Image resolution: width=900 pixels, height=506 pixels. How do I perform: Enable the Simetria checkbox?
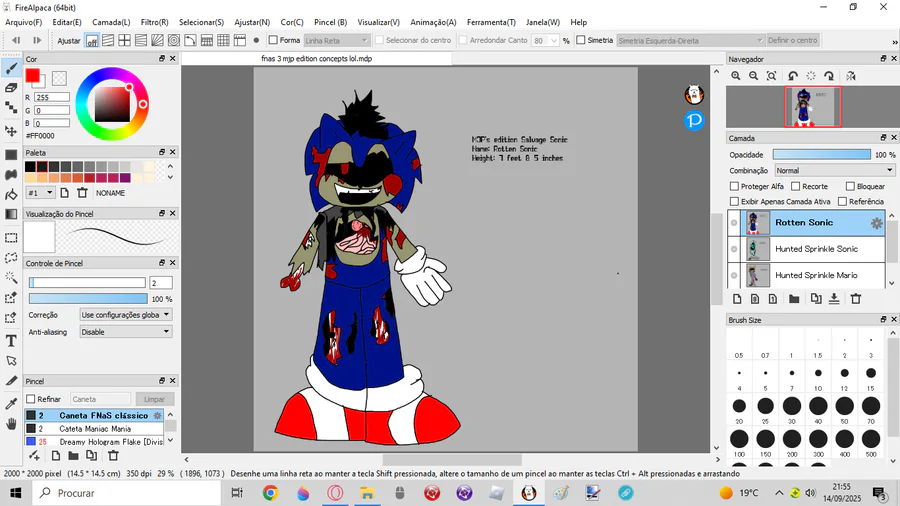pyautogui.click(x=581, y=40)
